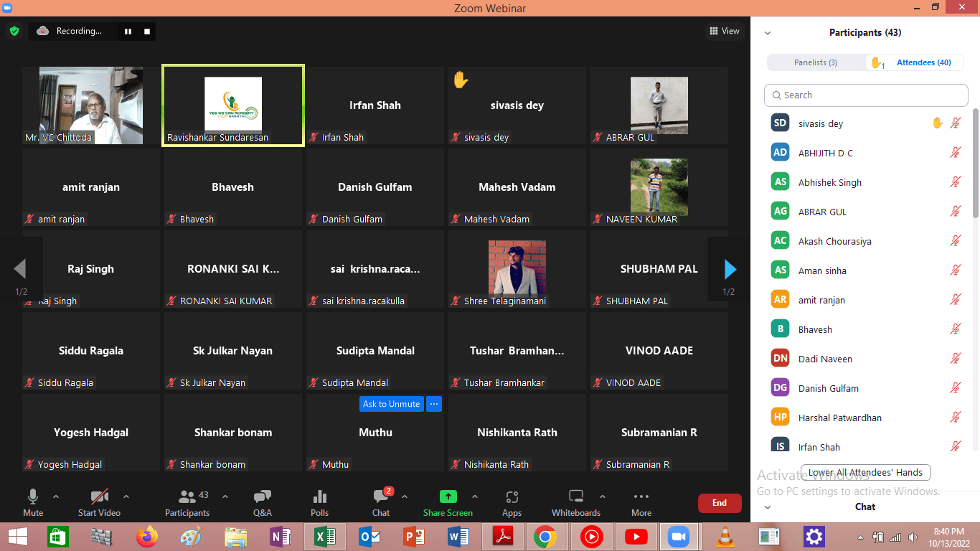
Task: Open Whiteboards from the toolbar
Action: 575,497
